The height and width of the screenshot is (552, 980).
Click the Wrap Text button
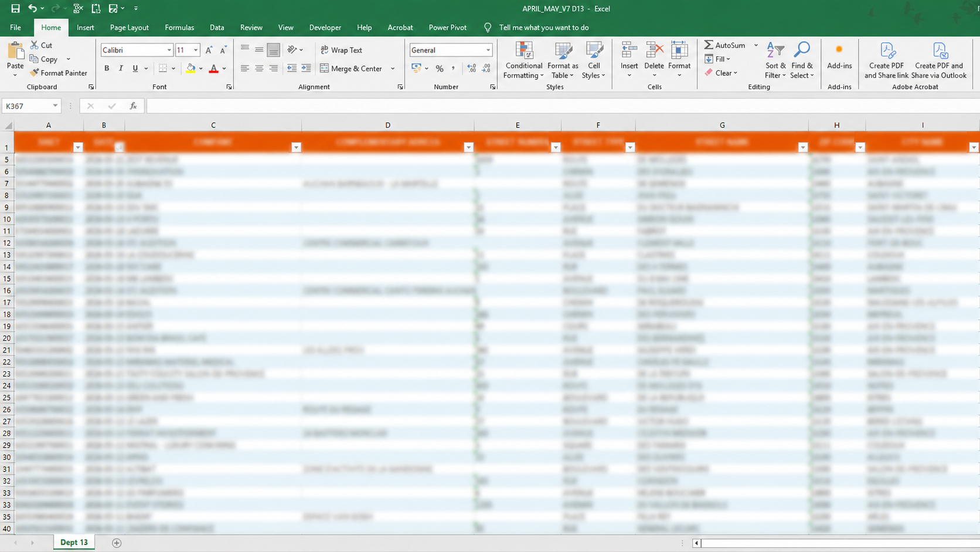(x=342, y=50)
